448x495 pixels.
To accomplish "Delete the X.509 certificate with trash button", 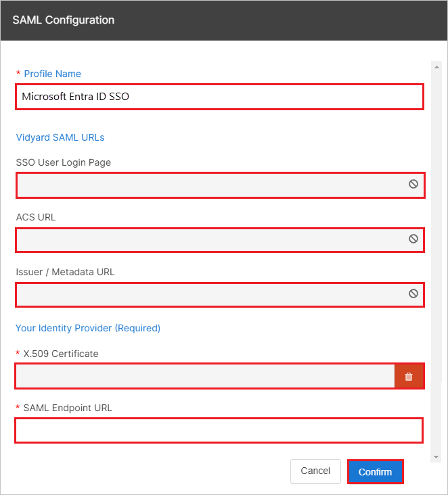I will pos(409,376).
